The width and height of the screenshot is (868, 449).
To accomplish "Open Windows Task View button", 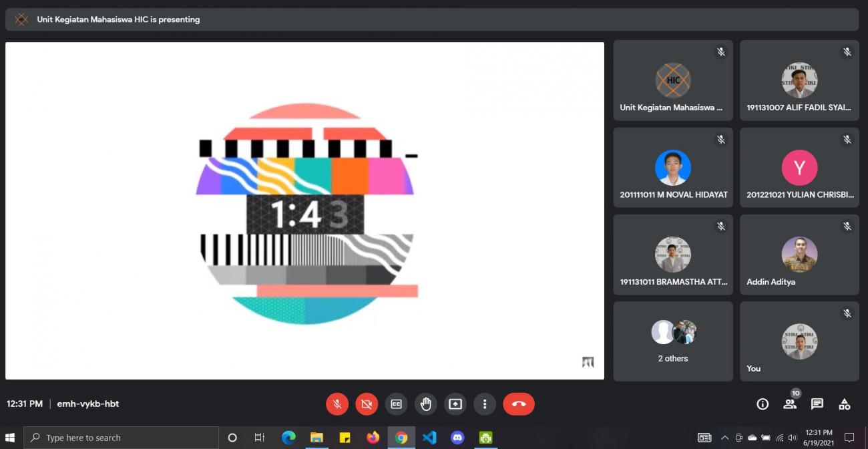I will (260, 438).
